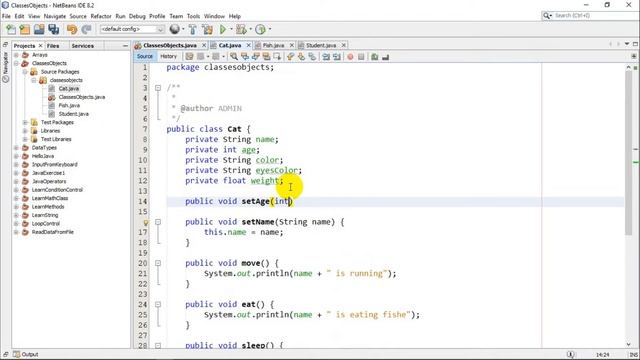Open the Output window button
This screenshot has width=640, height=360.
(x=25, y=354)
